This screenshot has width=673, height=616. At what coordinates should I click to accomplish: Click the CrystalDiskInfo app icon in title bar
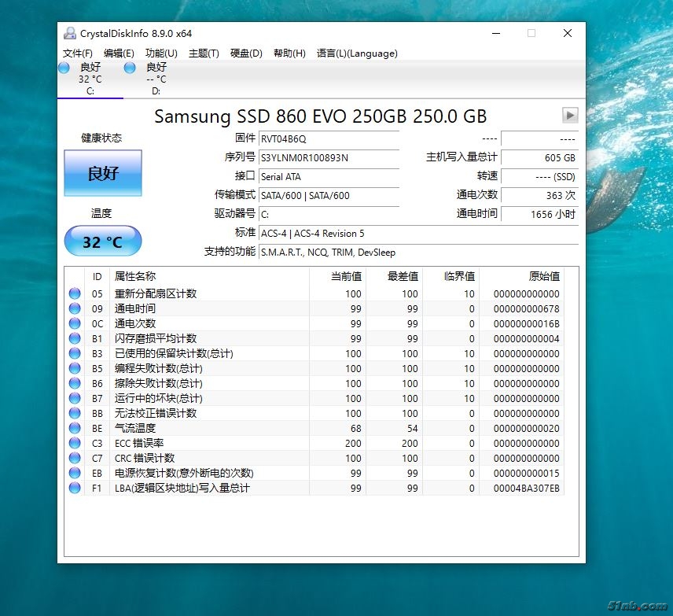point(70,34)
